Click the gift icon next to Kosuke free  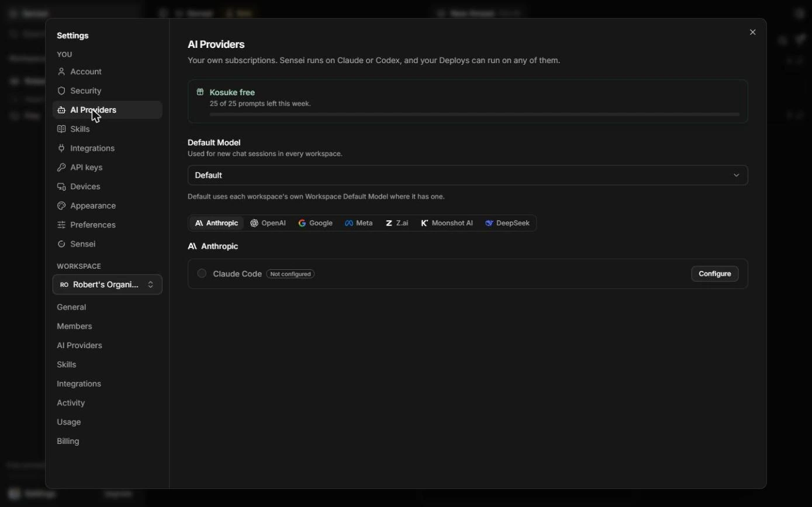(200, 92)
